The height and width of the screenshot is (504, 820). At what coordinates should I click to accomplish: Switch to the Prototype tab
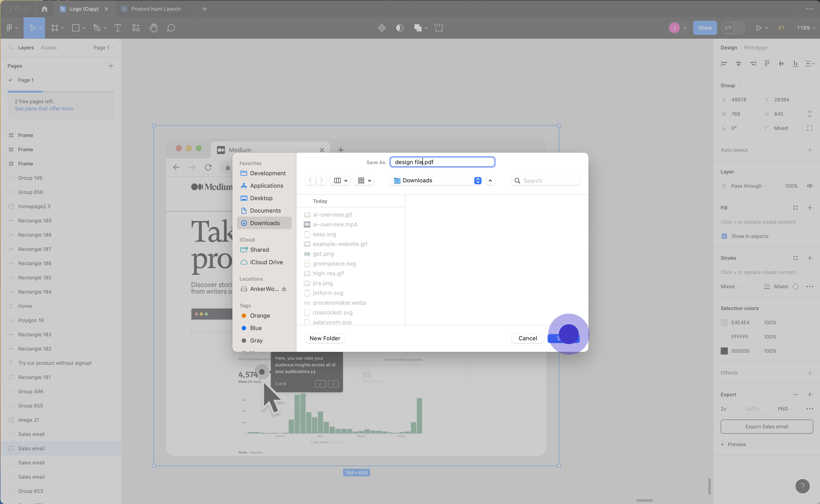(x=755, y=48)
